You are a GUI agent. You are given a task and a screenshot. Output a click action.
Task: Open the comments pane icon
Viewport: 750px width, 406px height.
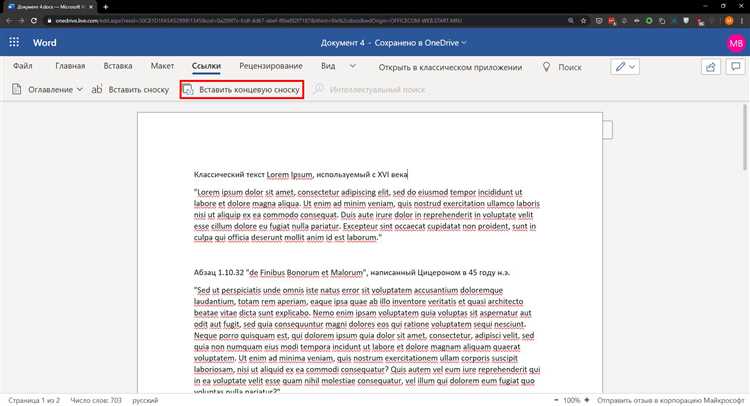click(735, 66)
